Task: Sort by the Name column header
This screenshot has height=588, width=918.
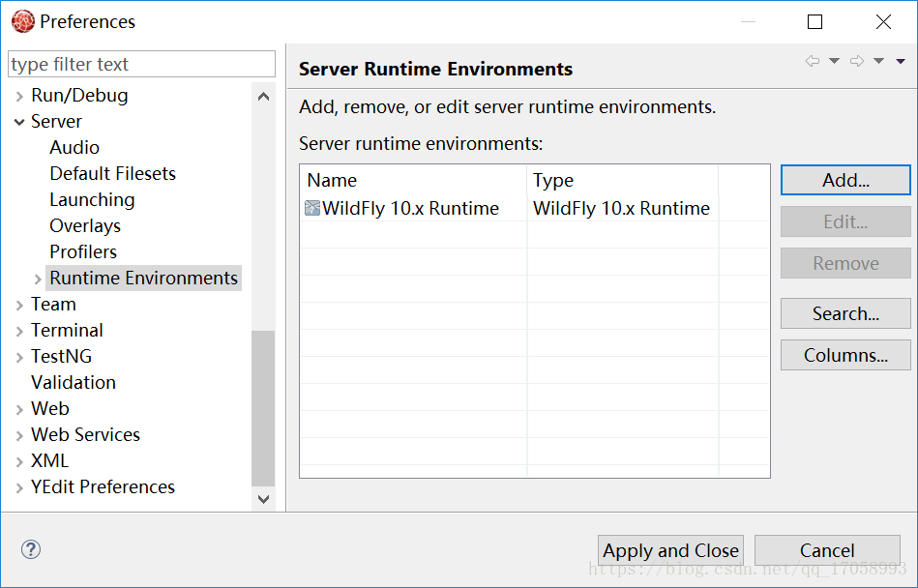Action: pos(413,180)
